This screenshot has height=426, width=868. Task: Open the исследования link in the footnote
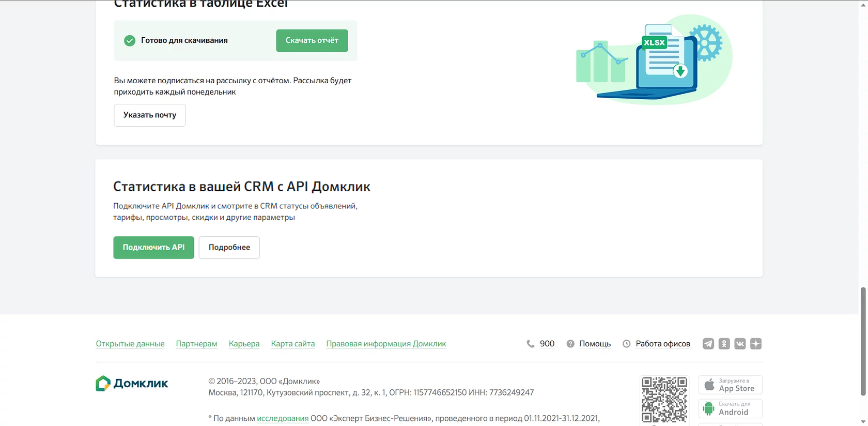[x=283, y=418]
